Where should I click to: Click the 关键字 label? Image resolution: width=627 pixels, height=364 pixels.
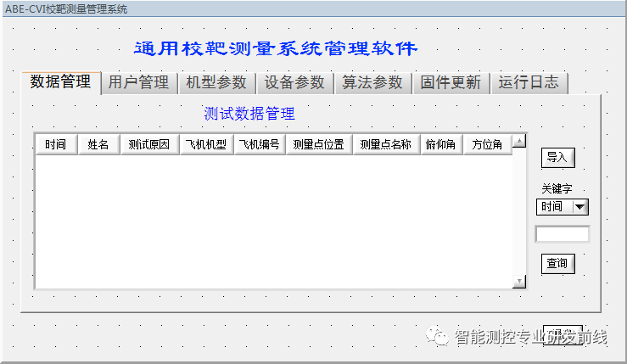557,188
